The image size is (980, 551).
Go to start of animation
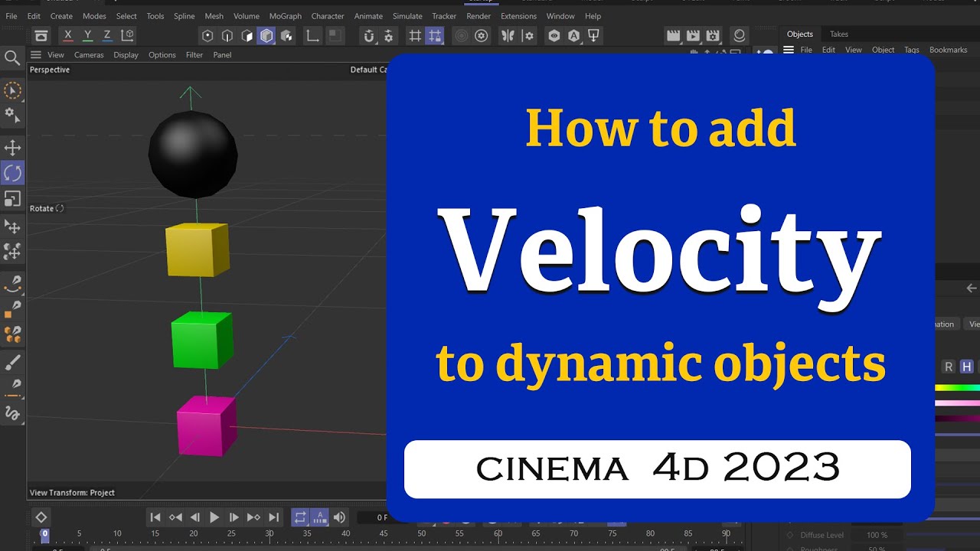[x=155, y=517]
